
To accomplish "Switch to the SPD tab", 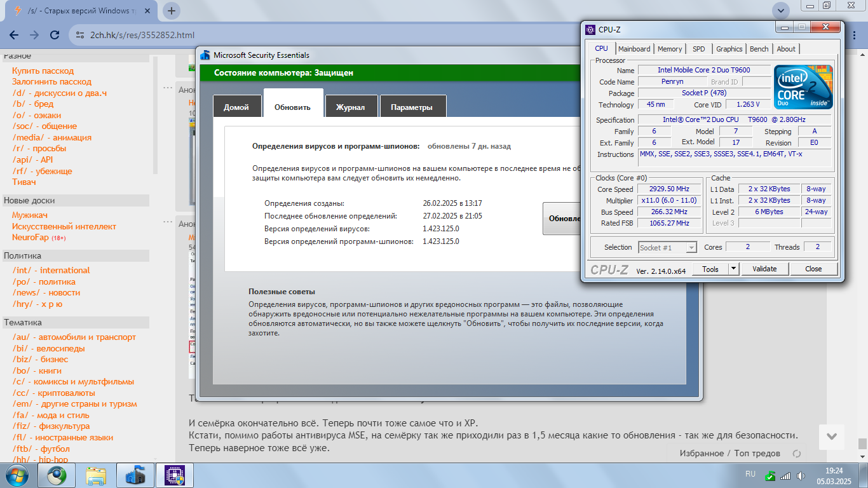I will click(x=699, y=49).
